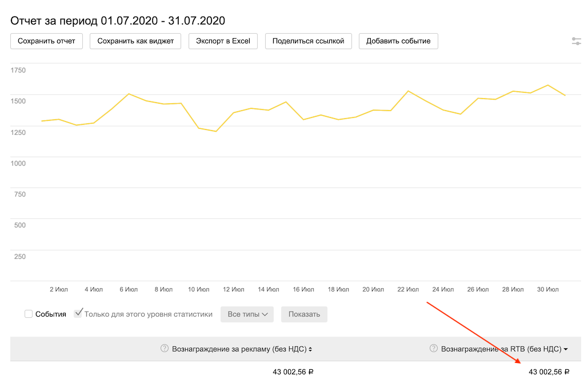Click the report period title text
The width and height of the screenshot is (588, 383).
118,21
